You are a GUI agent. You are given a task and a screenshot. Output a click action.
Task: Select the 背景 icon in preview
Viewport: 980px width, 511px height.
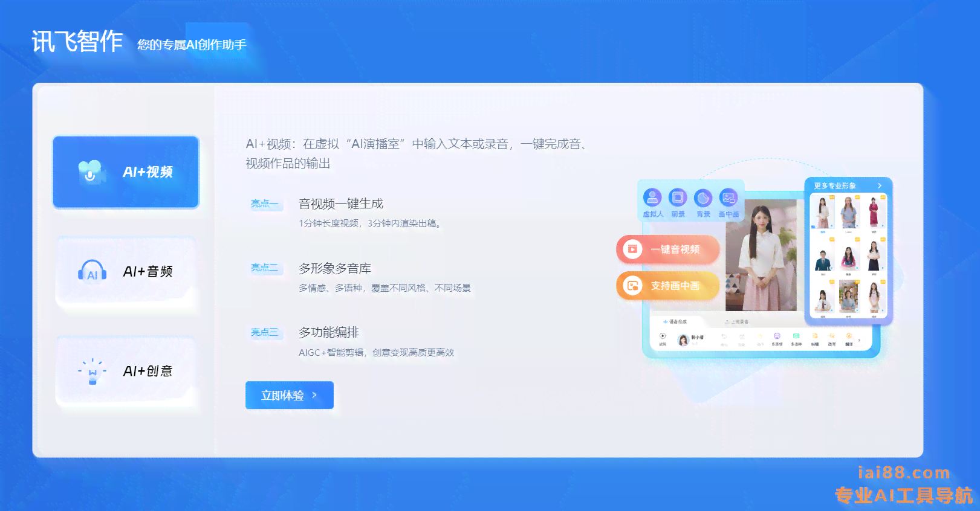pyautogui.click(x=703, y=198)
